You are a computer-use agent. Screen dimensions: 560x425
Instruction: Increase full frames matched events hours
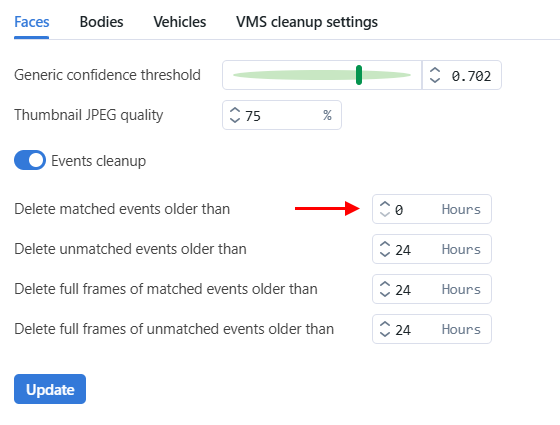385,284
